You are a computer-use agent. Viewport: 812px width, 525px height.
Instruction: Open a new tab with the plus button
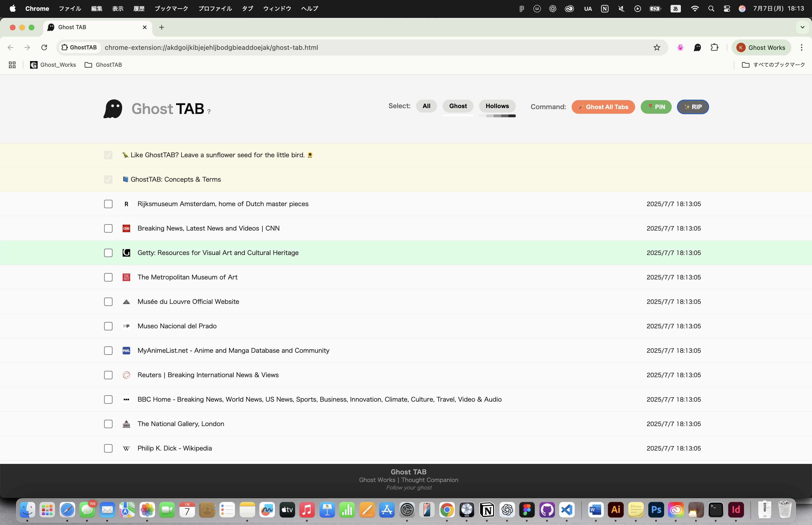click(x=161, y=27)
